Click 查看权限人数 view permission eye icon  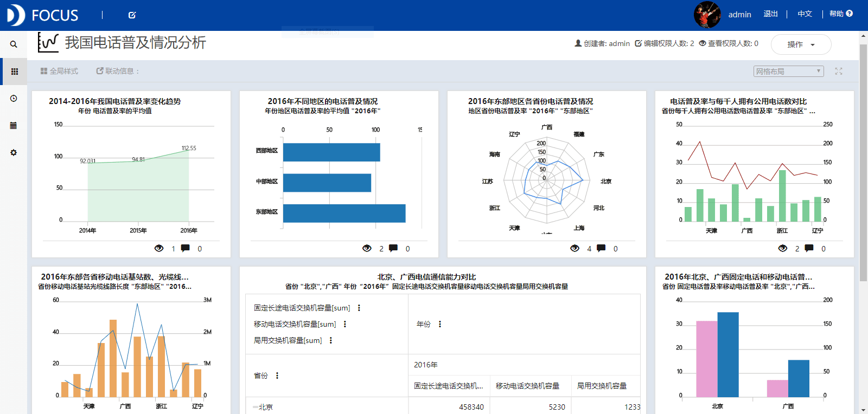point(703,43)
